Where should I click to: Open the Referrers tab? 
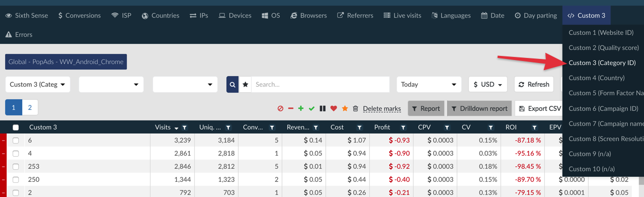tap(355, 16)
